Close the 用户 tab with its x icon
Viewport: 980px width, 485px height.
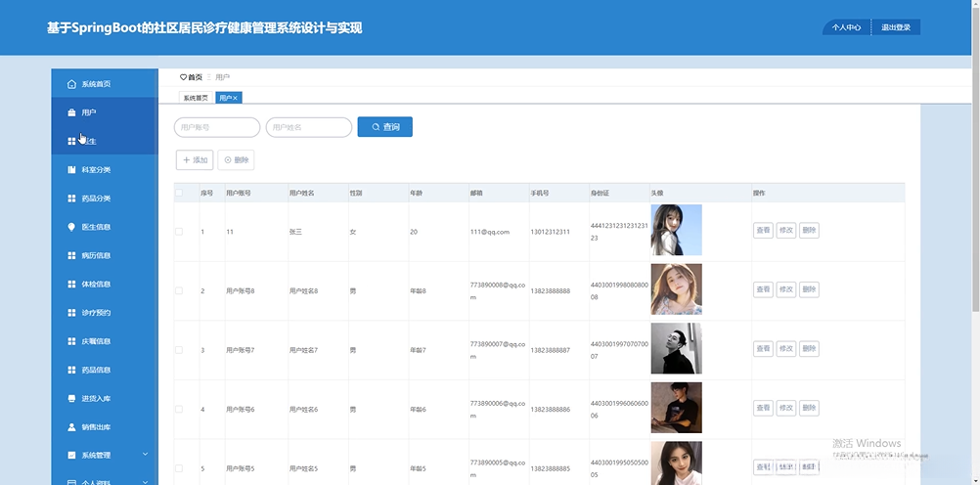pos(235,98)
